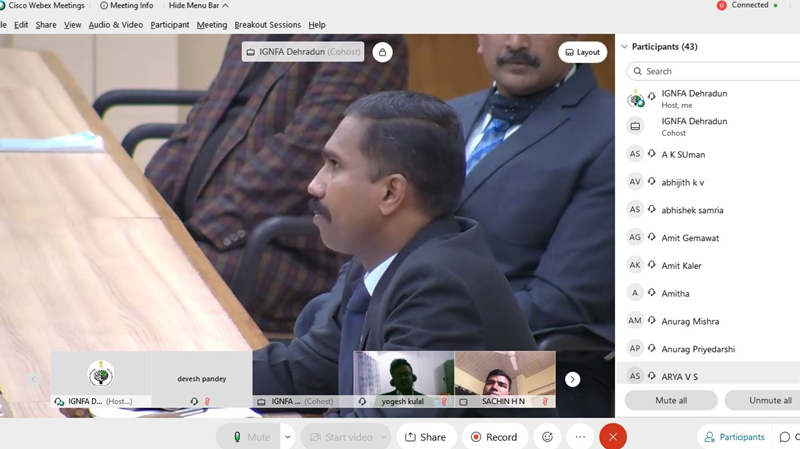Image resolution: width=800 pixels, height=449 pixels.
Task: Click the red leave meeting button
Action: 613,437
